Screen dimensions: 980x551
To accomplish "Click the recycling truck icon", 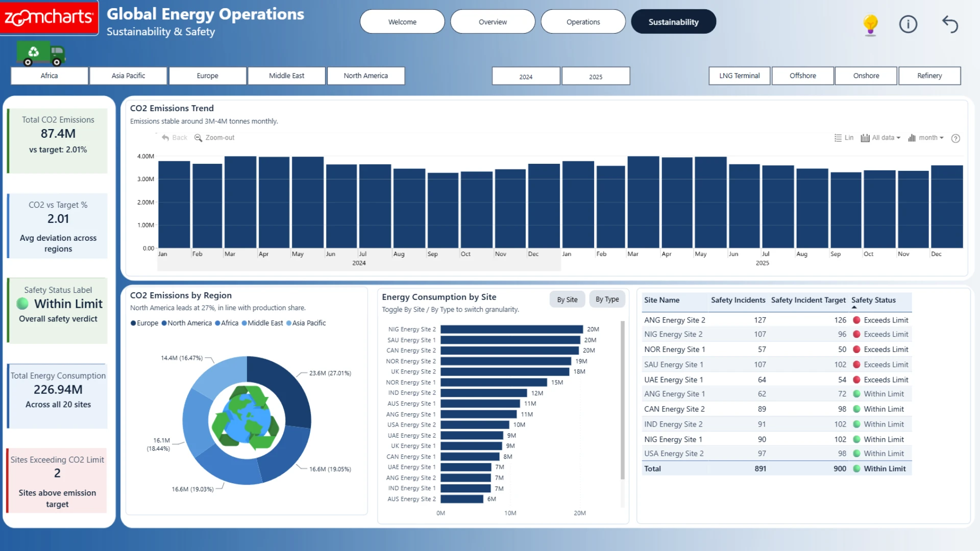I will (41, 54).
